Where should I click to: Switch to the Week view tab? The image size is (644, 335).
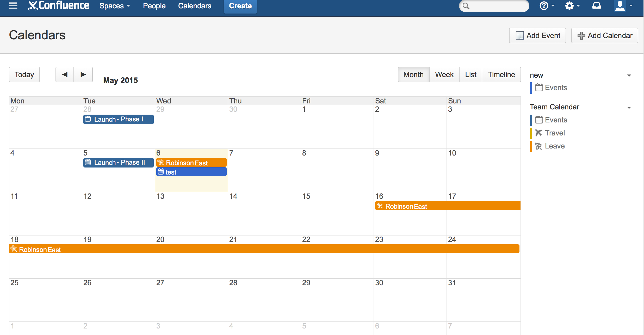click(x=444, y=74)
